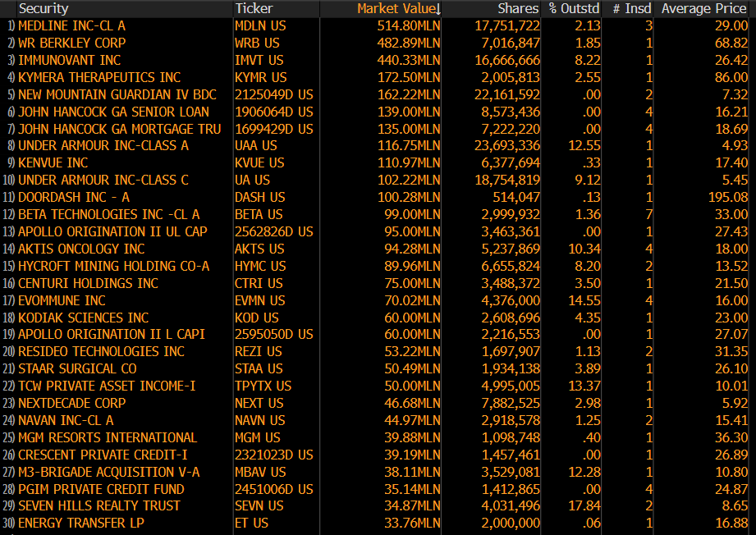The width and height of the screenshot is (756, 535).
Task: Select UNDER ARMOUR INC-CLASS A
Action: [103, 145]
